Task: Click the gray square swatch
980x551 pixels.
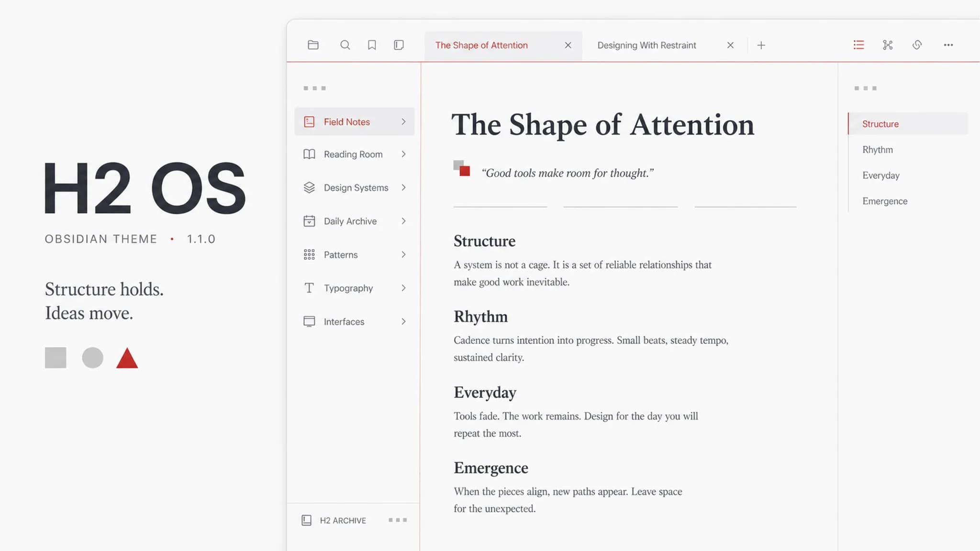Action: [x=56, y=358]
